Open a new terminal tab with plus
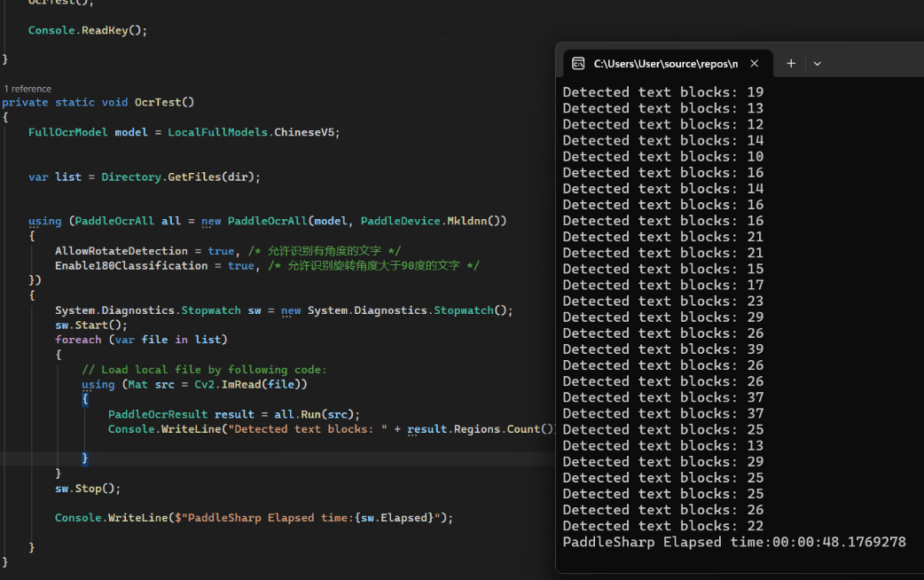 point(791,64)
